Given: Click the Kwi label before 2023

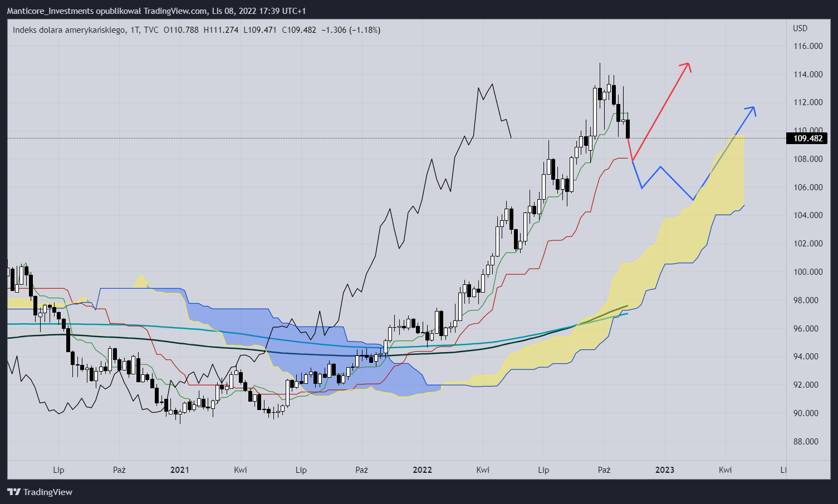Looking at the screenshot, I should (x=483, y=470).
